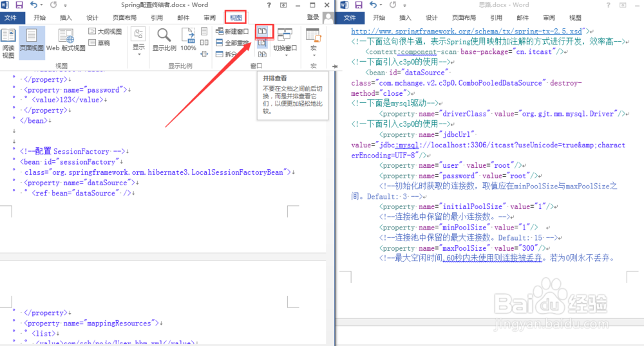Click the "<!--配置 SessionFactory -->" line

coord(74,151)
